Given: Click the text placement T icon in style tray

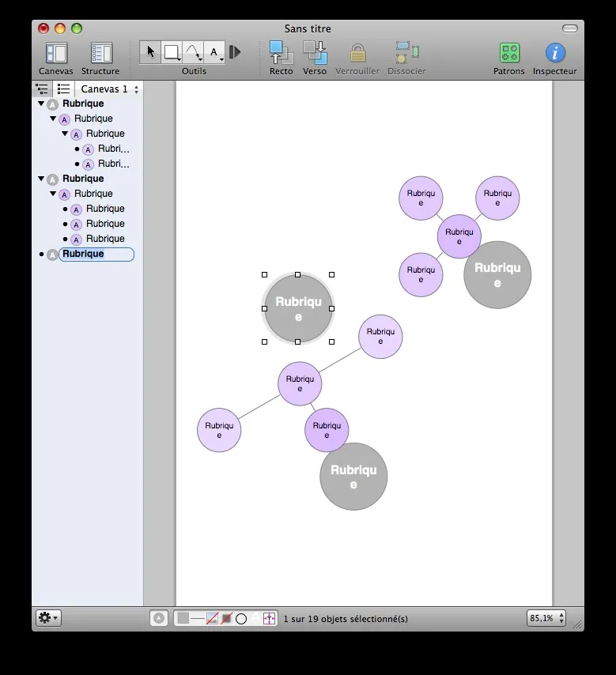Looking at the screenshot, I should coord(269,619).
